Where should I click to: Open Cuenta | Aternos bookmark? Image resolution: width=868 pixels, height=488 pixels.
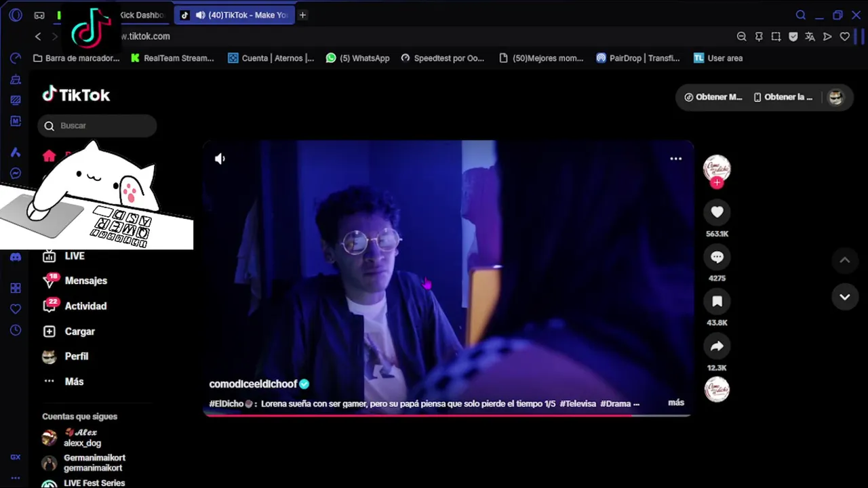[271, 58]
